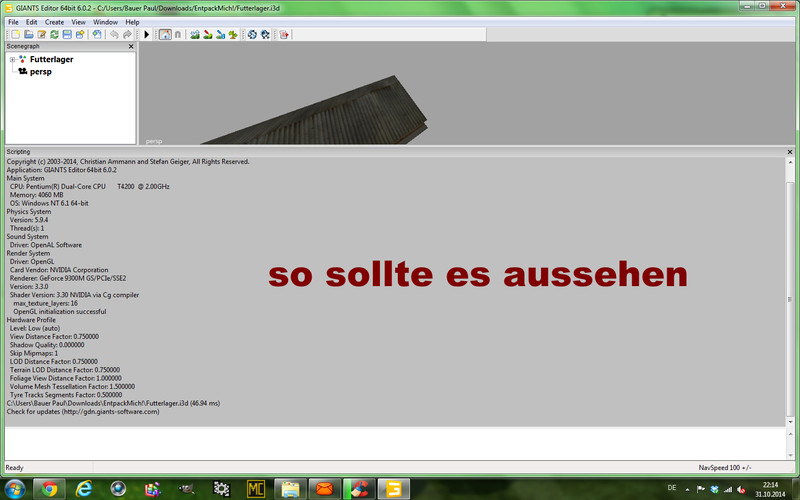Select the Futterlager scenegraph item

point(52,59)
